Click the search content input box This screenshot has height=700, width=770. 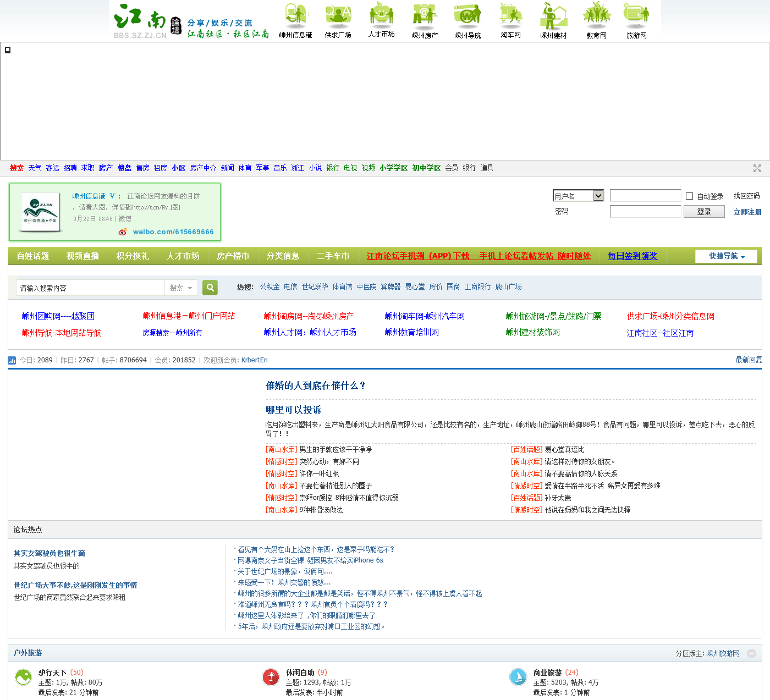click(90, 288)
